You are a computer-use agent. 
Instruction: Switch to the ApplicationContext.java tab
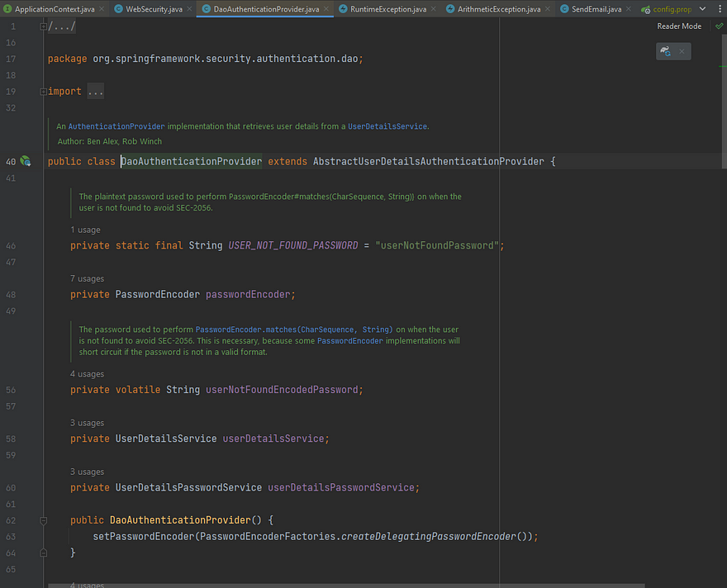[x=55, y=8]
